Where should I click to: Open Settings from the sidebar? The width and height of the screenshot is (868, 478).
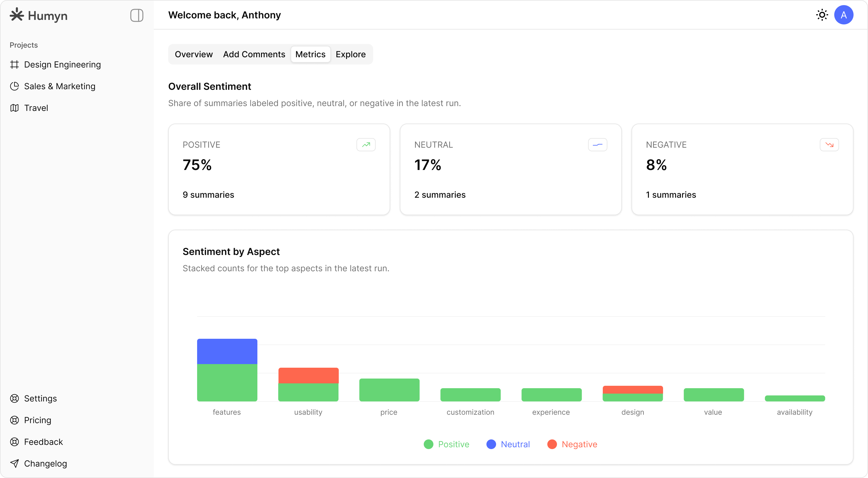tap(40, 398)
